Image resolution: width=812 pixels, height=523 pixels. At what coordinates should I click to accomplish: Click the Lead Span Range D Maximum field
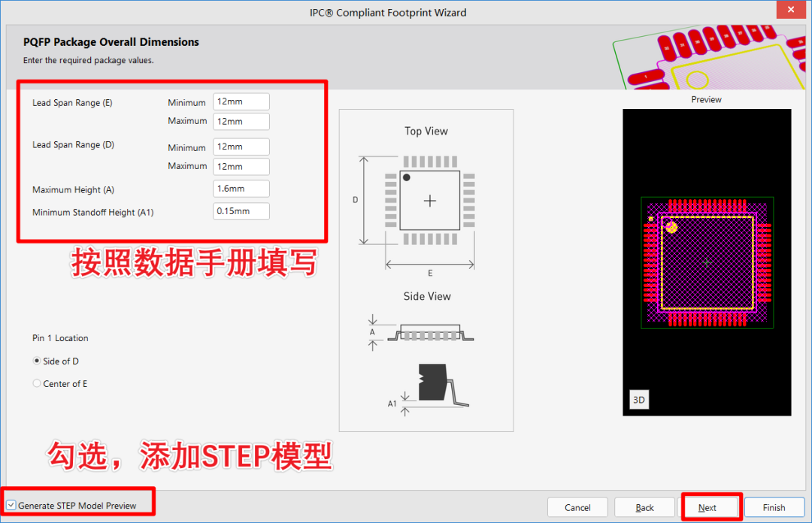click(240, 166)
